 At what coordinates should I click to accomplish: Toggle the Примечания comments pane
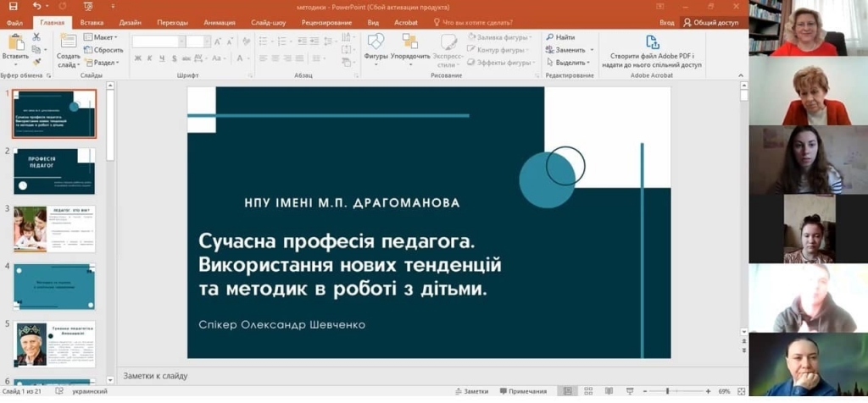[x=523, y=391]
